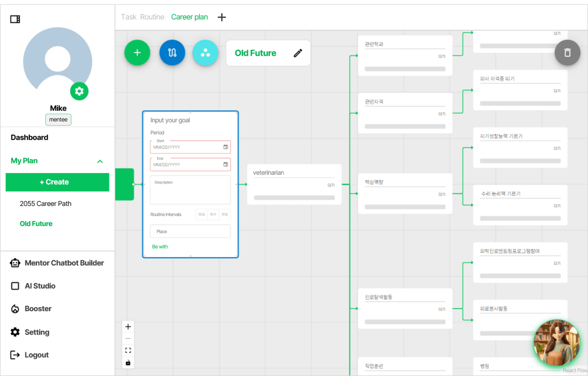Click the green add node button
The height and width of the screenshot is (376, 588).
pyautogui.click(x=137, y=53)
